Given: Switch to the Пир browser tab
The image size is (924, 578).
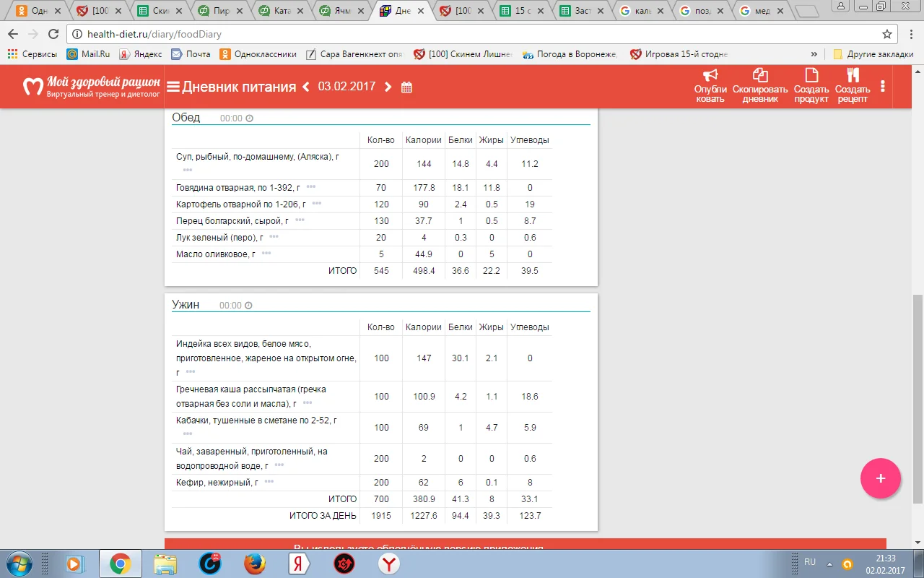Looking at the screenshot, I should tap(219, 12).
